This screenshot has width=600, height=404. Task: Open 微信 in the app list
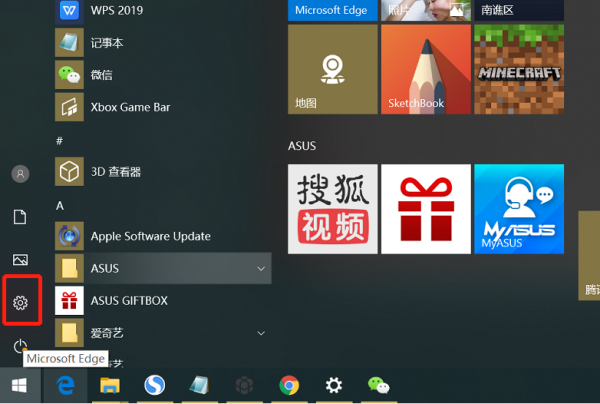tap(163, 75)
